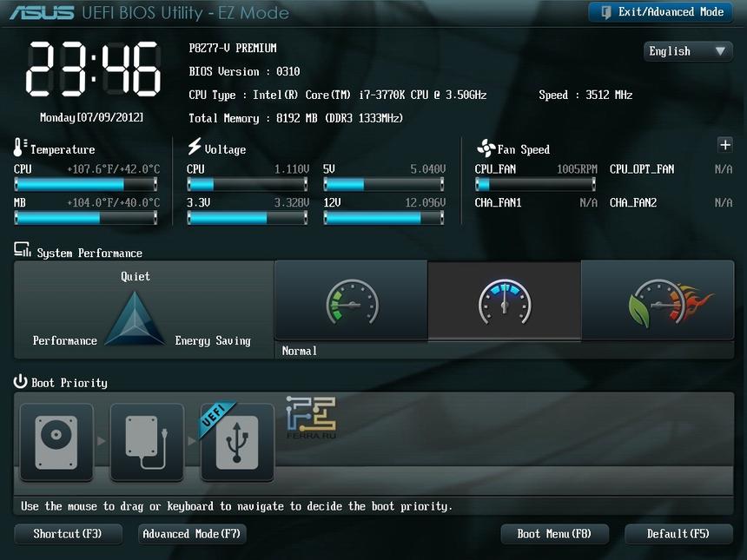This screenshot has height=560, width=747.
Task: Click the lightning bolt Voltage icon
Action: [x=195, y=148]
